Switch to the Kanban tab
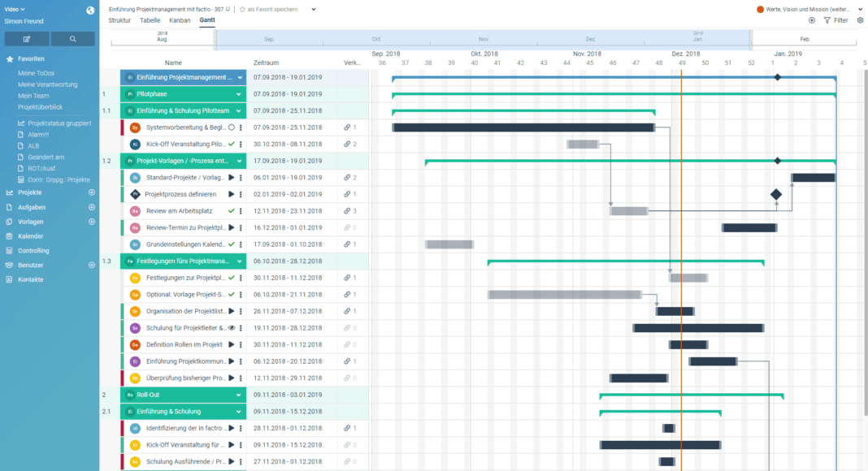868x471 pixels. tap(180, 20)
